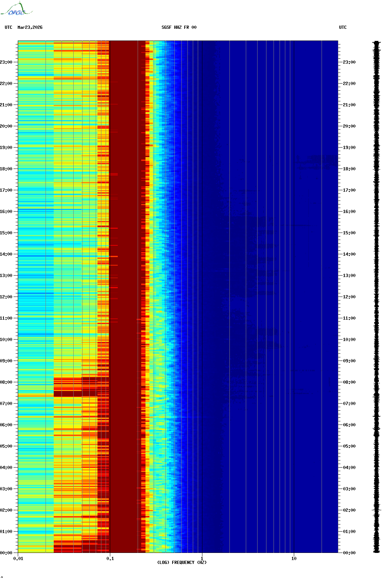
Task: Click the 17:00 label on the right time axis
Action: pos(349,190)
